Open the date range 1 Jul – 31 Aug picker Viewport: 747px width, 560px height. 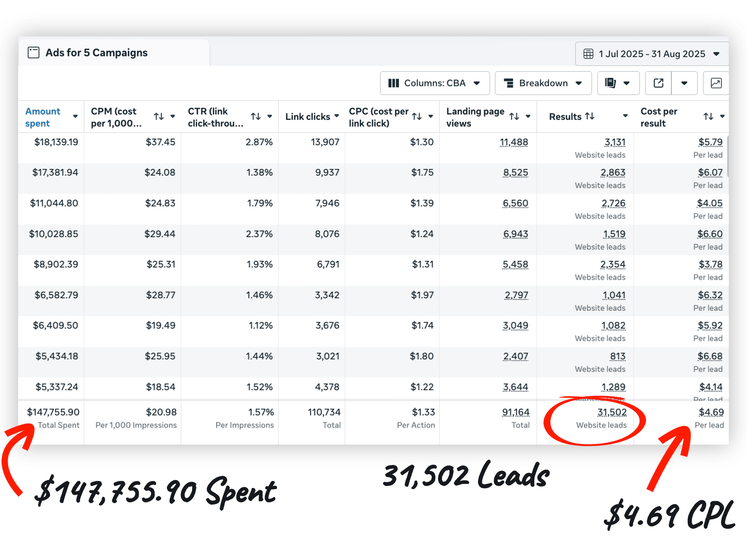click(652, 54)
